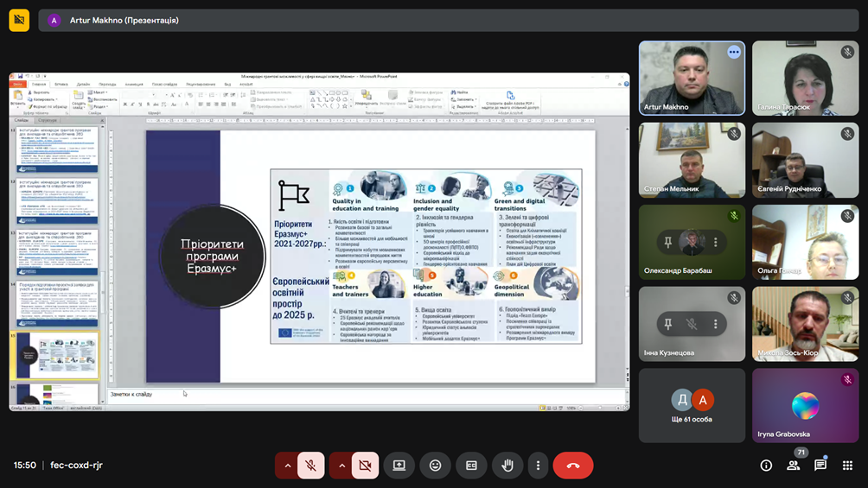Screen dimensions: 868x488
Task: Turn on microphone in Meet toolbar
Action: (311, 466)
